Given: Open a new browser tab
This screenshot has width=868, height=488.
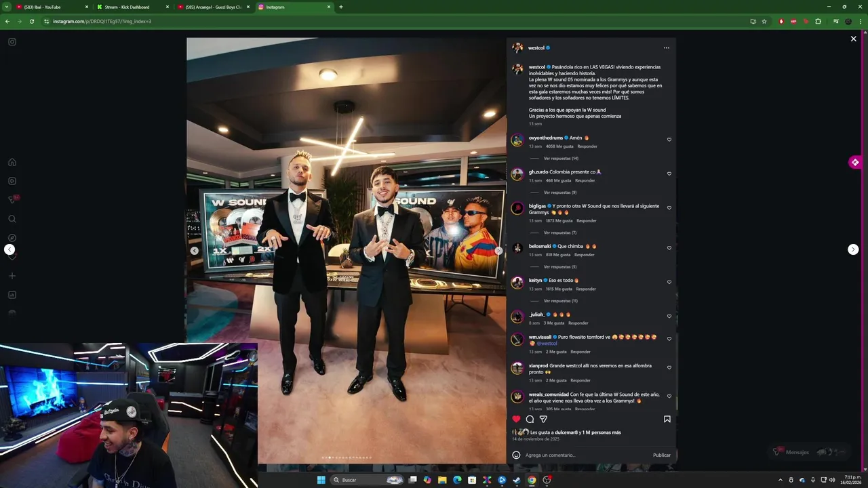Looking at the screenshot, I should pyautogui.click(x=340, y=7).
